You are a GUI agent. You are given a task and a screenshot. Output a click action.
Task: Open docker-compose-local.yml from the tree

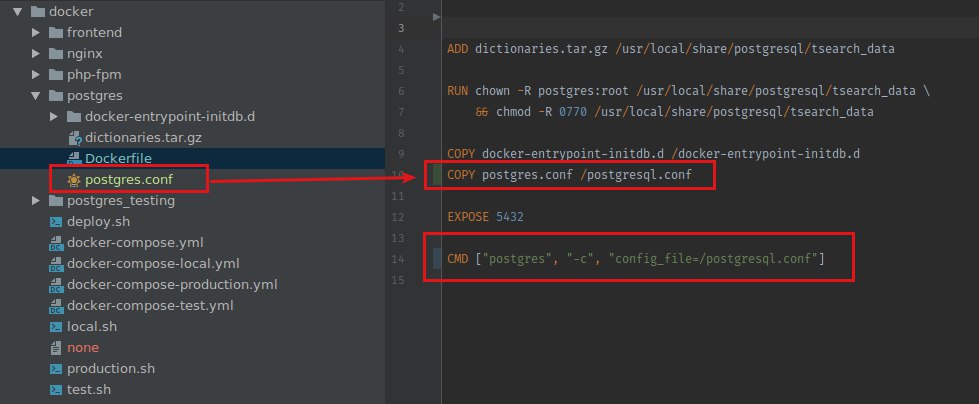(x=153, y=264)
